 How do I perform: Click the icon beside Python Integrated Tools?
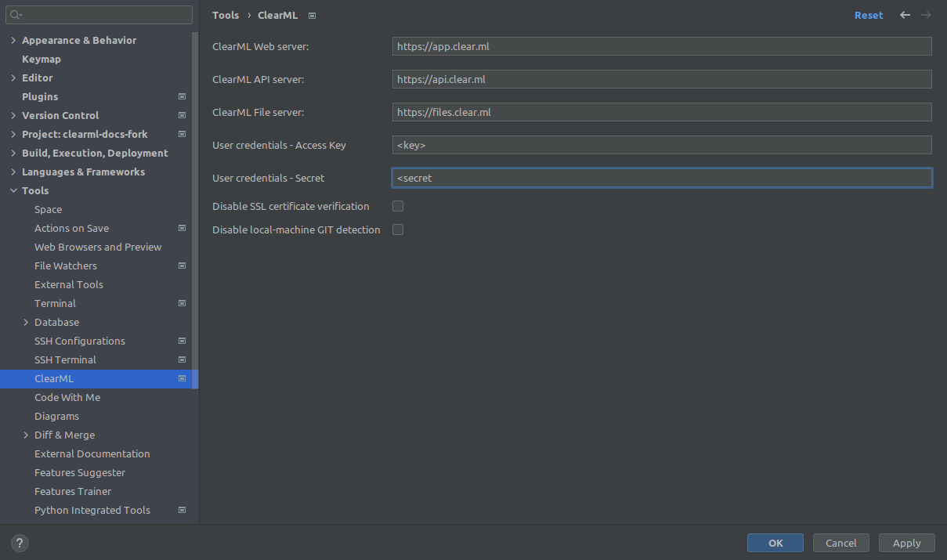pyautogui.click(x=182, y=510)
